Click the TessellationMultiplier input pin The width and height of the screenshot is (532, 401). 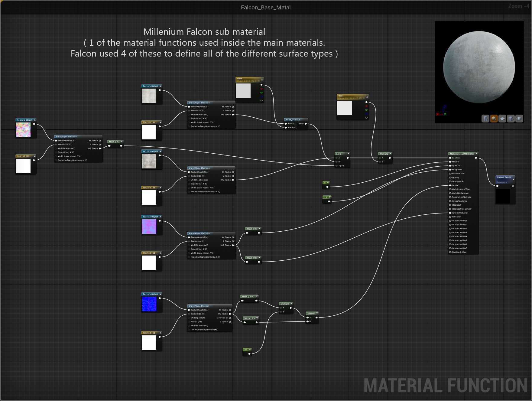click(450, 197)
